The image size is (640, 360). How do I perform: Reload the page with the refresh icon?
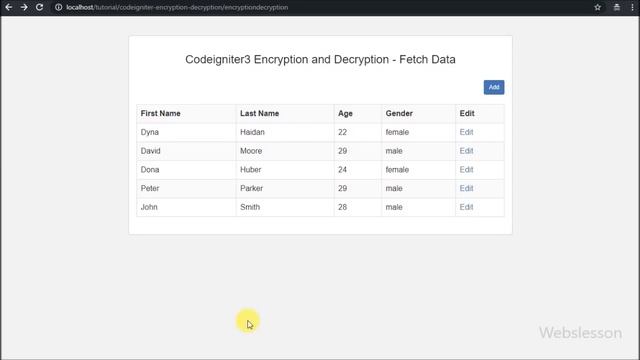point(39,7)
